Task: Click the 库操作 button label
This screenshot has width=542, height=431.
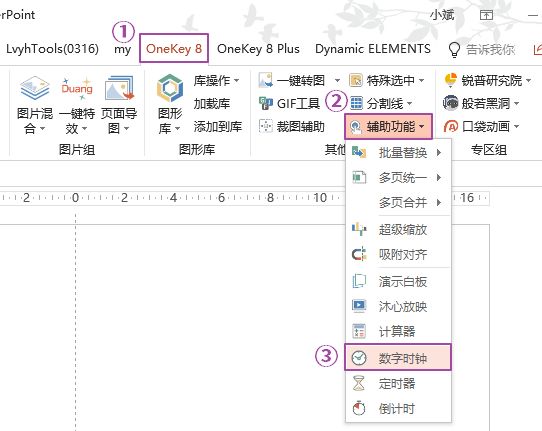Action: click(x=212, y=81)
